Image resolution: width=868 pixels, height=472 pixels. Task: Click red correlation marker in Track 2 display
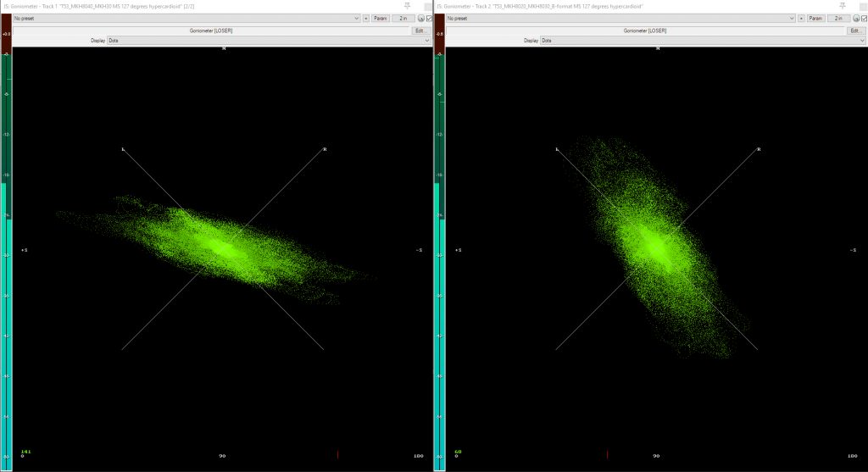point(607,454)
